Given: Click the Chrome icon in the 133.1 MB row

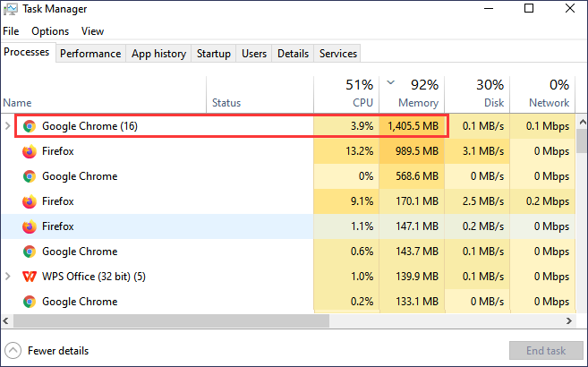Looking at the screenshot, I should coord(29,302).
